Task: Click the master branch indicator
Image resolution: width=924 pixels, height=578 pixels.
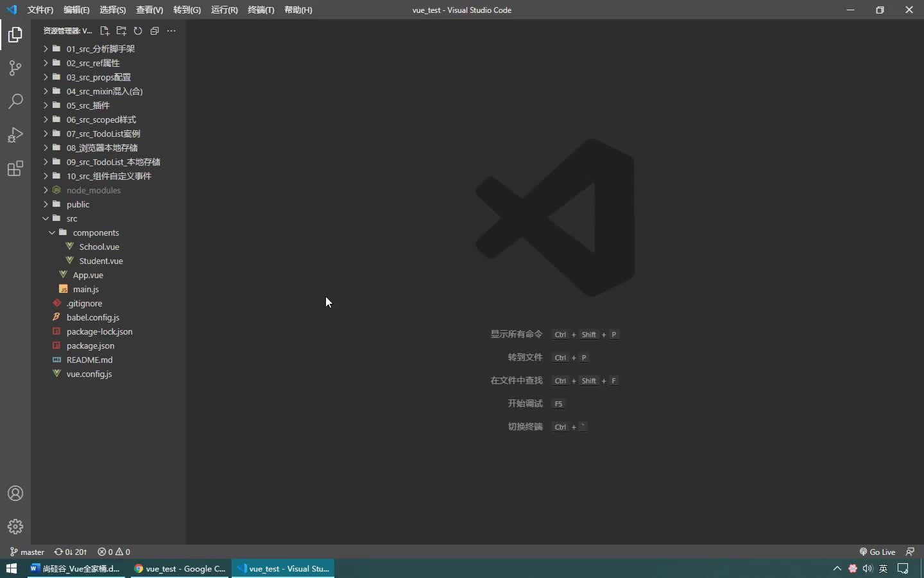Action: 27,552
